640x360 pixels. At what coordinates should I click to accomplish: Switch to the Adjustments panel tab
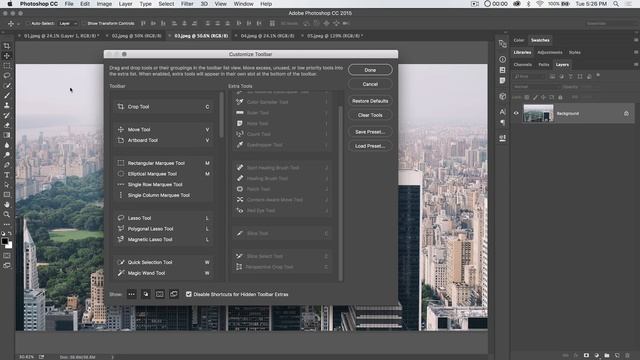[549, 52]
